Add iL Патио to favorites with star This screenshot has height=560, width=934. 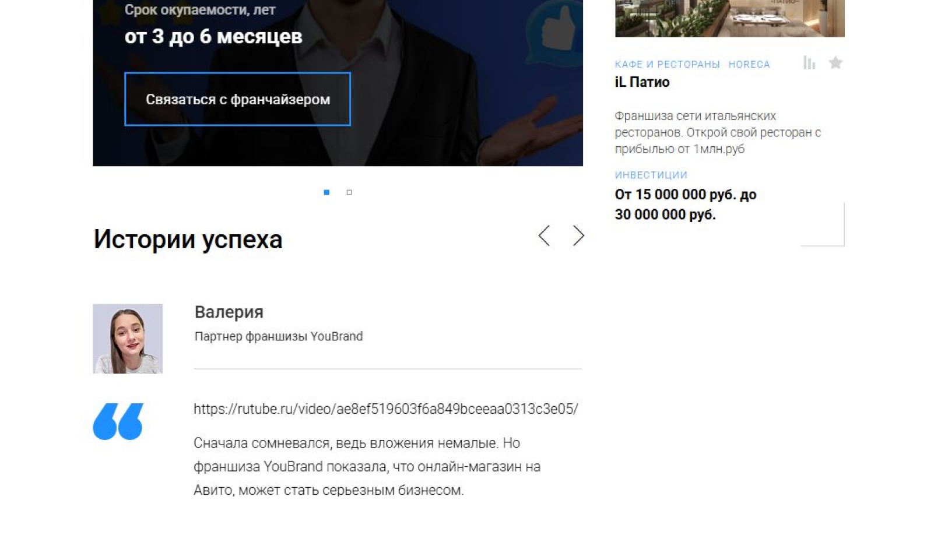(835, 62)
